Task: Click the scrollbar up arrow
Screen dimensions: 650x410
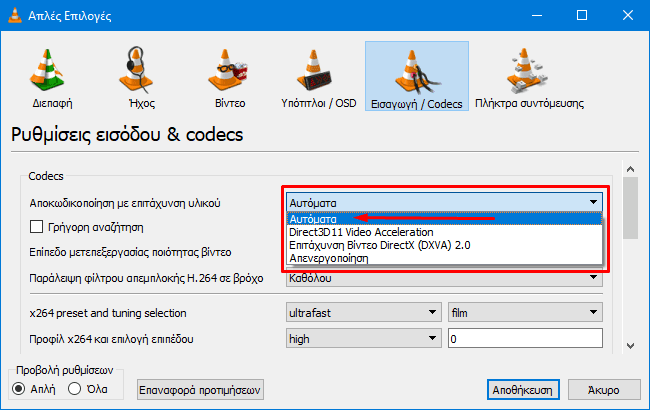Action: 631,169
